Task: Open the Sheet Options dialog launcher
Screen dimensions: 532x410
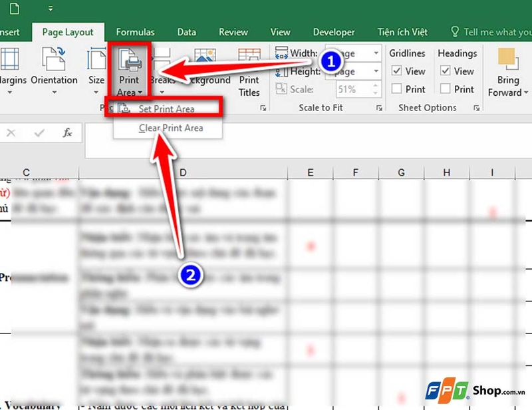Action: click(x=477, y=107)
